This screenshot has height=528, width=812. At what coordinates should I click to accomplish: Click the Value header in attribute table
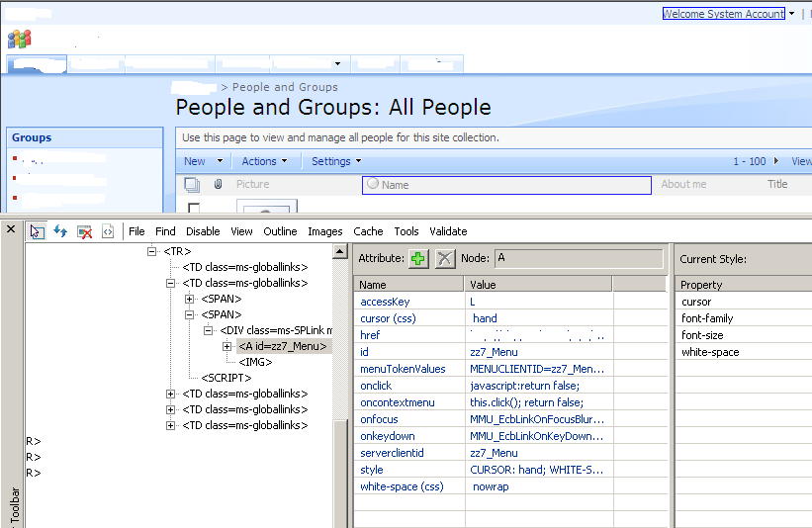pyautogui.click(x=538, y=285)
